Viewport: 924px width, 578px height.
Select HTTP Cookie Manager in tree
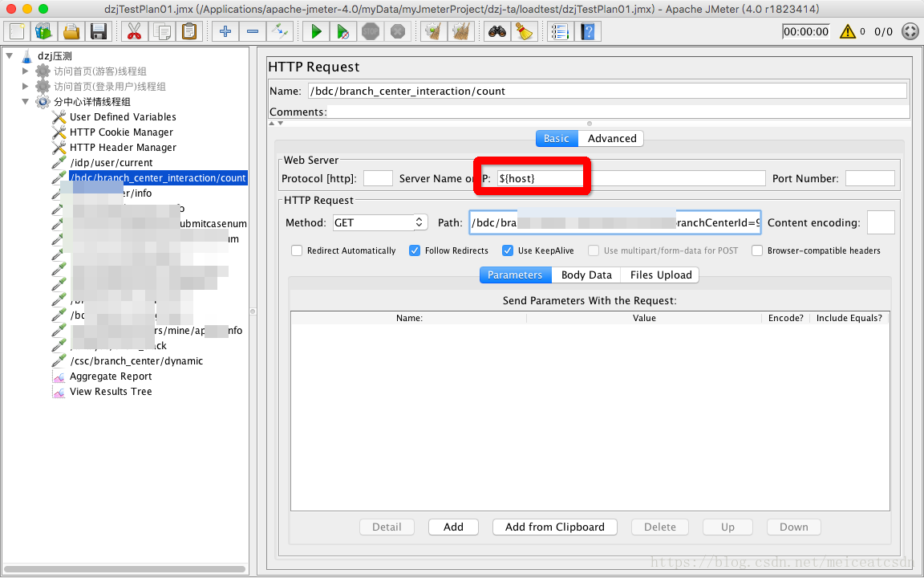[121, 132]
